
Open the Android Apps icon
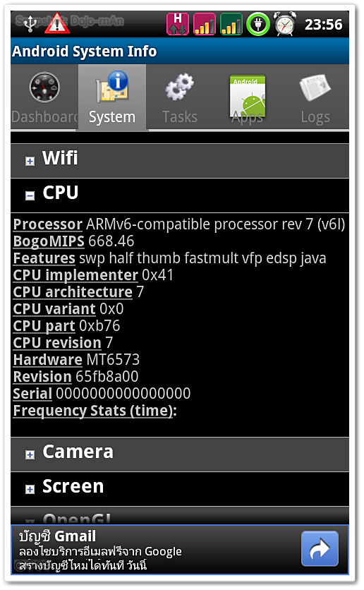point(248,96)
